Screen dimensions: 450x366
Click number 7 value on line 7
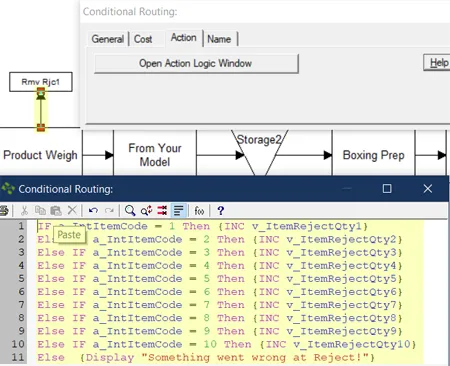(x=207, y=305)
